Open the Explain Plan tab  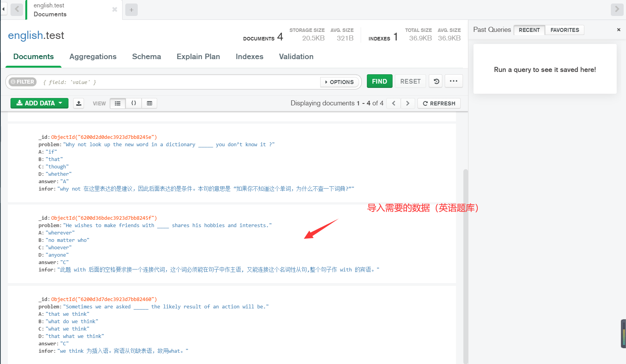pos(198,57)
